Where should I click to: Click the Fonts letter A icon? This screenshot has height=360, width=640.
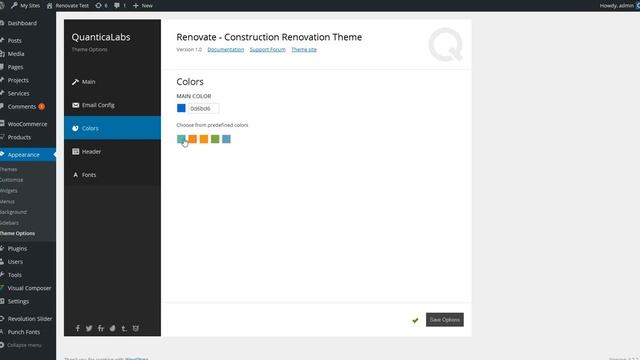pos(76,175)
